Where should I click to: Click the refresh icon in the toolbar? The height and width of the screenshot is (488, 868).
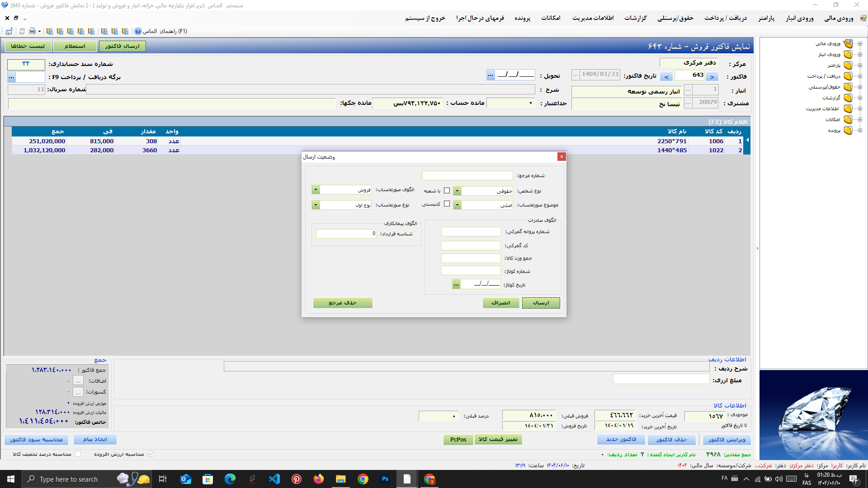(x=22, y=31)
